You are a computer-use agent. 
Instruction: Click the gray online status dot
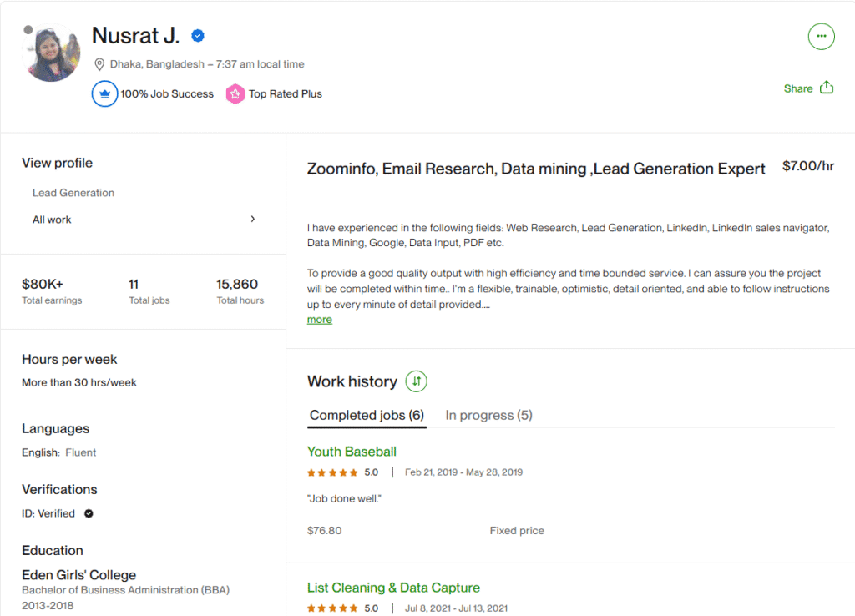pyautogui.click(x=28, y=30)
